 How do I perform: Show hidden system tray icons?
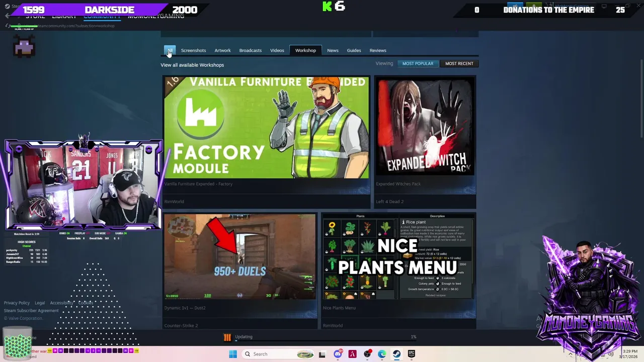(x=570, y=354)
